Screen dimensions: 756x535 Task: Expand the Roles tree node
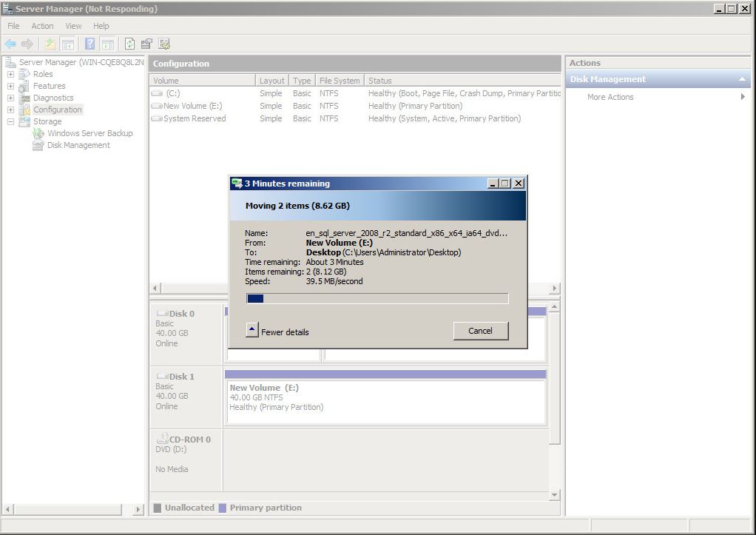pos(10,74)
